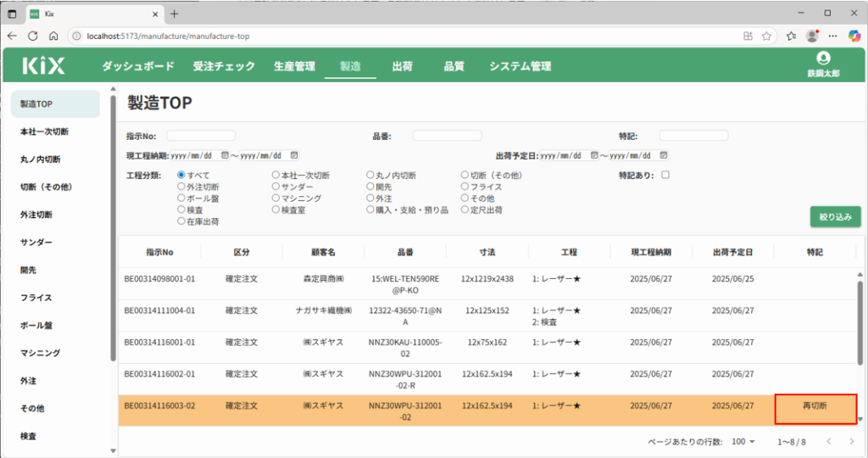The width and height of the screenshot is (868, 458).
Task: Open the favorites list icon
Action: click(791, 36)
